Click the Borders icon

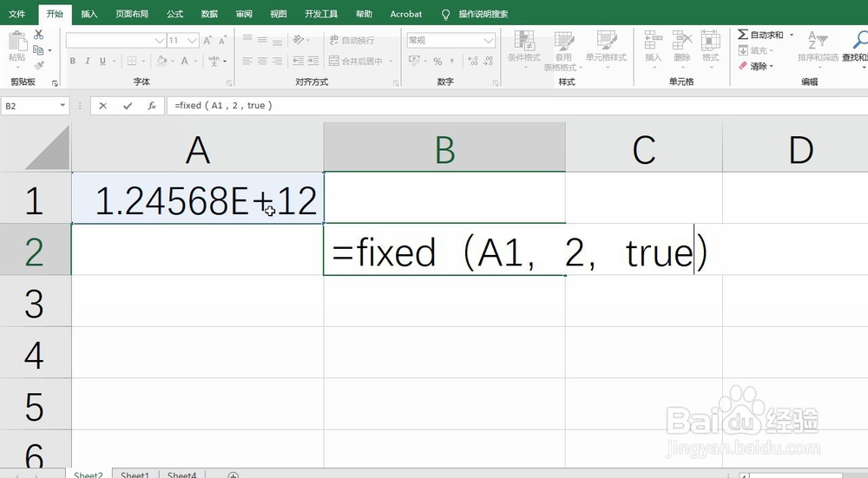[132, 61]
